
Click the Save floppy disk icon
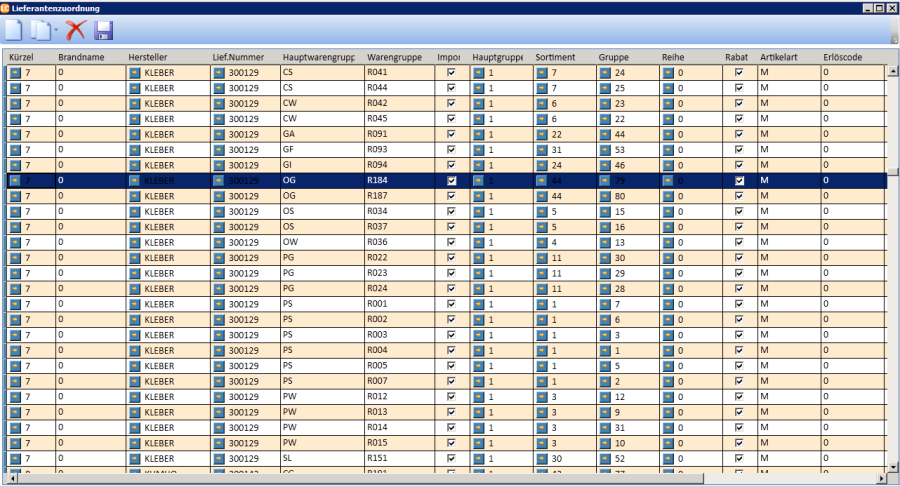point(104,30)
